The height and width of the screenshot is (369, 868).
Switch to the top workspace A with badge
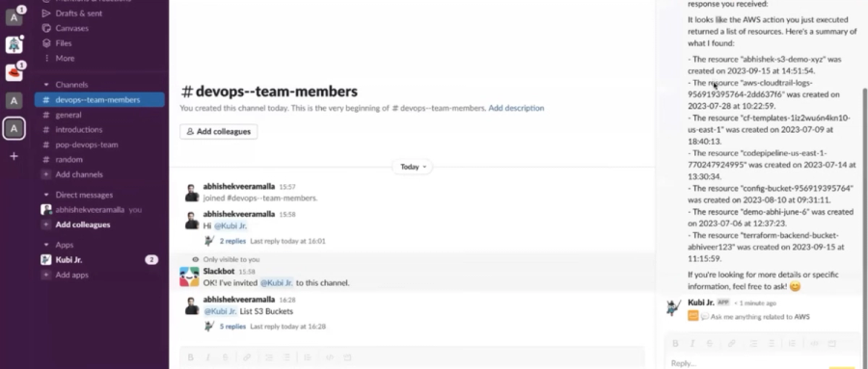pos(14,17)
